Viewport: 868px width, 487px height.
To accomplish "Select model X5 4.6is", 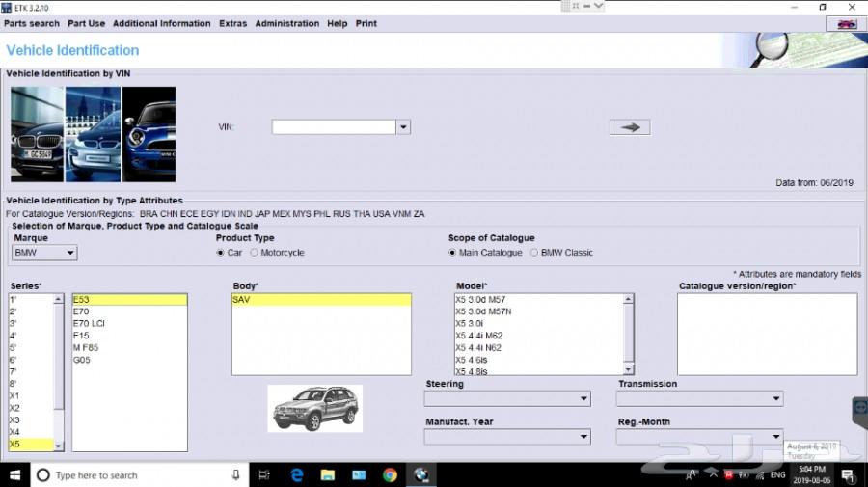I will [538, 360].
